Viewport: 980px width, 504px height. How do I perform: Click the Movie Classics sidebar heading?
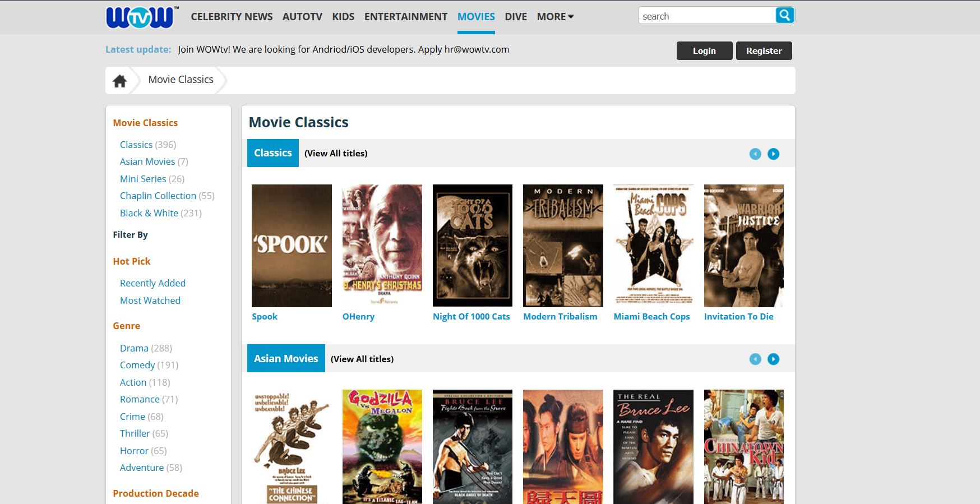click(x=145, y=123)
